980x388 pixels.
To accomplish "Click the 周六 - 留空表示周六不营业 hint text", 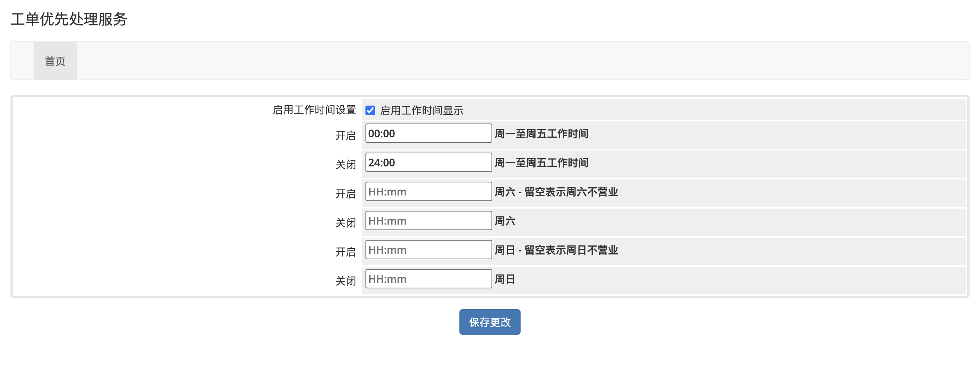I will (x=556, y=192).
